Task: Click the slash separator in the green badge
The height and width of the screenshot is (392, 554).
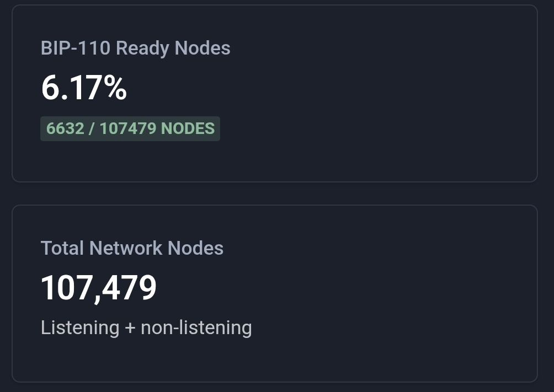Action: [92, 128]
